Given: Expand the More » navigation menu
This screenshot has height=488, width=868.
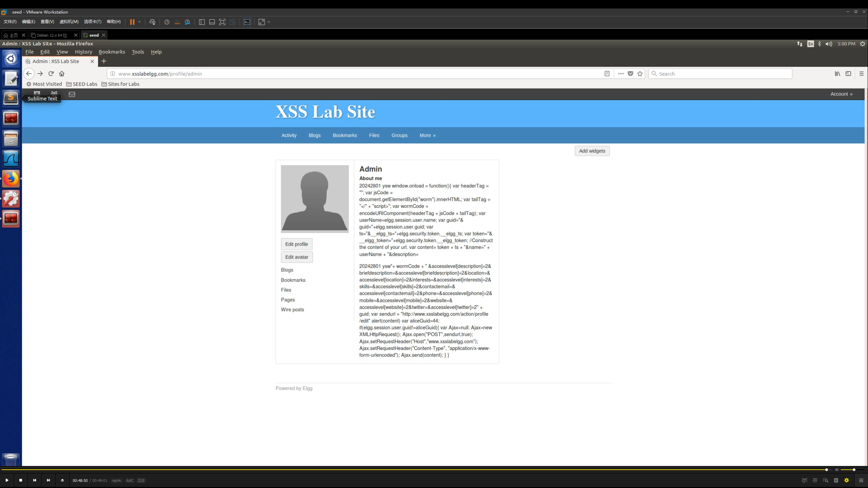Looking at the screenshot, I should (x=427, y=135).
